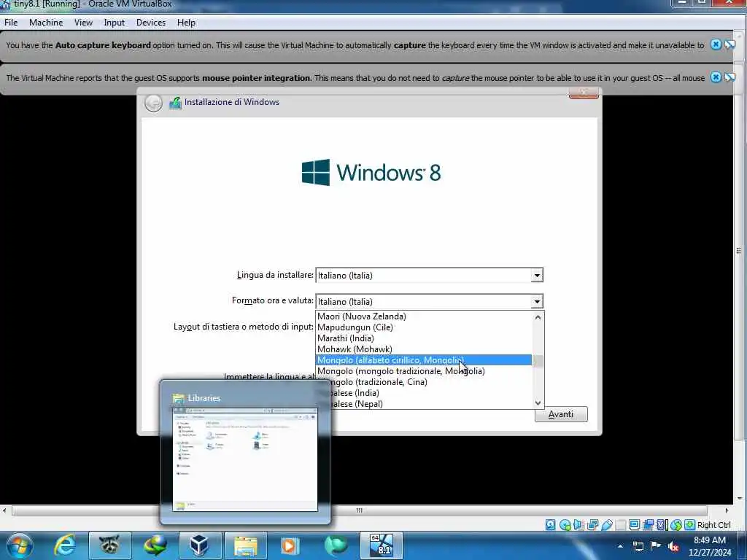The image size is (747, 560).
Task: Click the network adapters status icon
Action: click(592, 525)
